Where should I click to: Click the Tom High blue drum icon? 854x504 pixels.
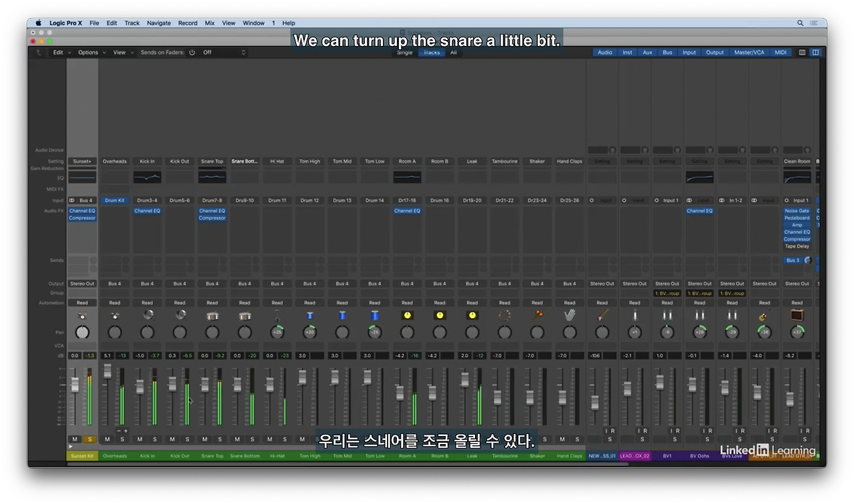coord(310,315)
